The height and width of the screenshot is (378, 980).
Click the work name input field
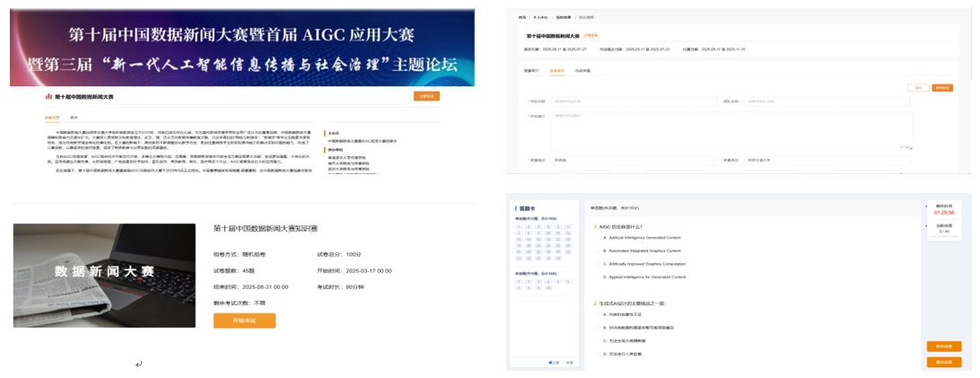[x=634, y=101]
